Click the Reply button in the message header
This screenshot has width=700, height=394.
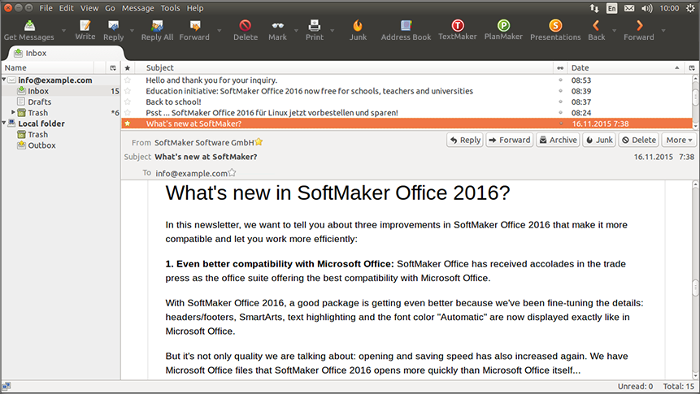465,140
